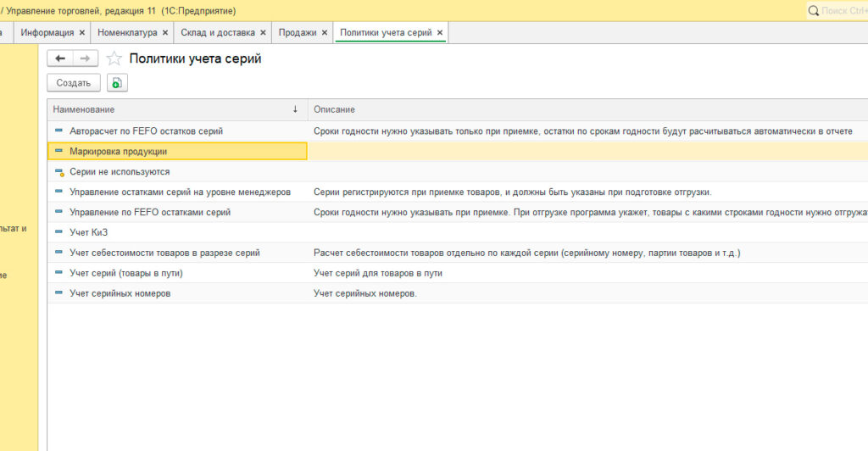Viewport: 868px width, 451px height.
Task: Close the Номенклатура tab
Action: (165, 33)
